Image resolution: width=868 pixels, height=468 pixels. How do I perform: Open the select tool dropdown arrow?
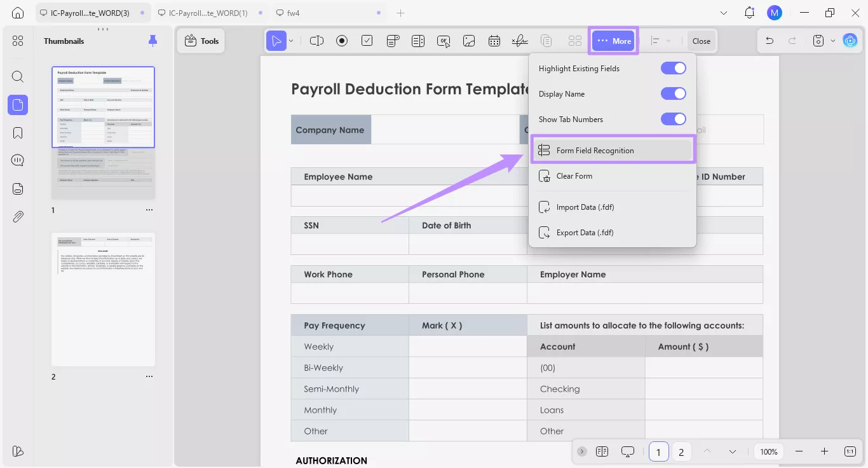291,41
